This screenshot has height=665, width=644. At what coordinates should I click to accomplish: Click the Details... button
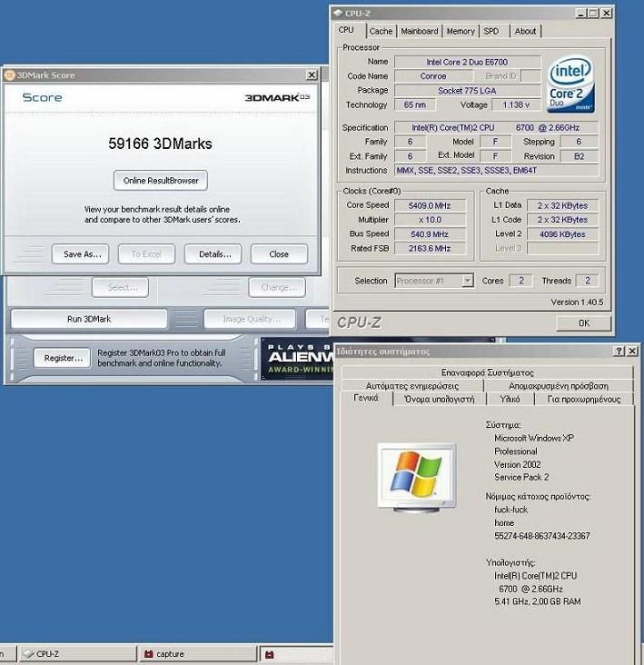213,254
